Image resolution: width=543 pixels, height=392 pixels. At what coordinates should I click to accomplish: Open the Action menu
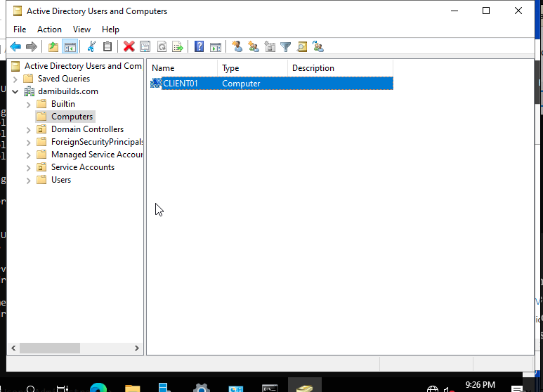click(49, 30)
